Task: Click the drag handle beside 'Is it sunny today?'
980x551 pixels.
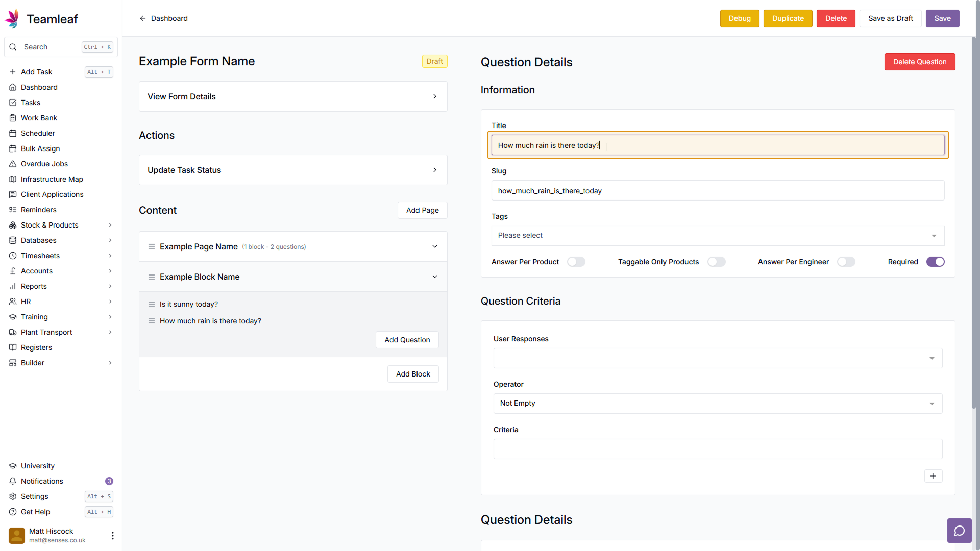Action: tap(152, 305)
